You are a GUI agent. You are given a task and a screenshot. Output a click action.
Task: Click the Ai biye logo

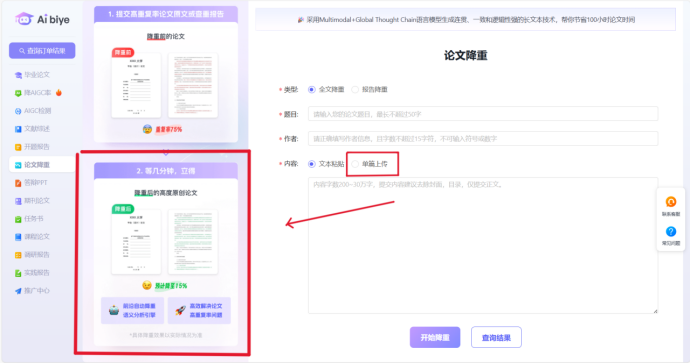42,19
